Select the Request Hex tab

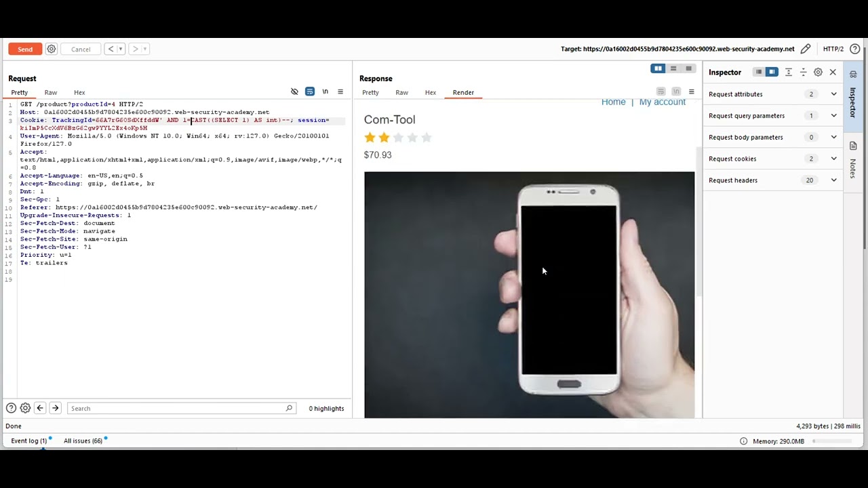tap(79, 92)
